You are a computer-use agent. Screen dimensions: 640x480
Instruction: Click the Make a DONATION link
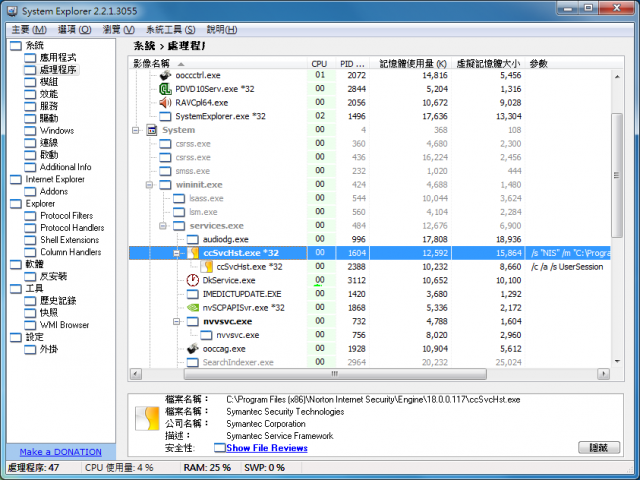60,452
